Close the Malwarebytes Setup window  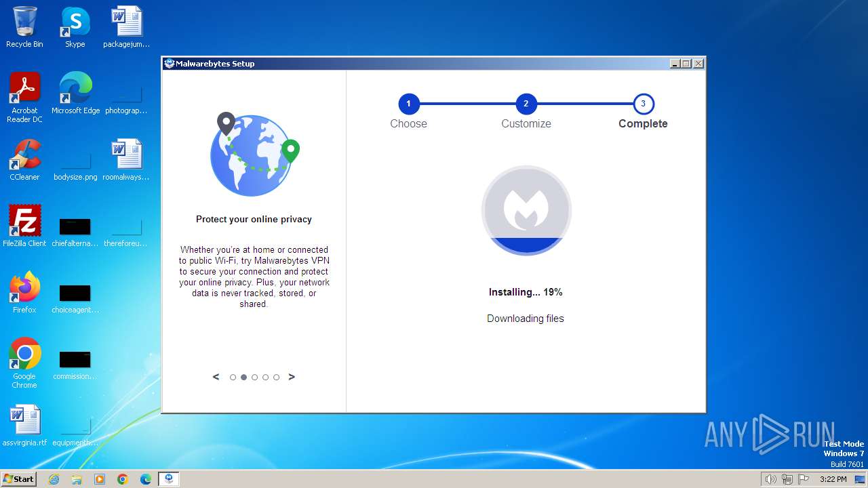click(698, 64)
